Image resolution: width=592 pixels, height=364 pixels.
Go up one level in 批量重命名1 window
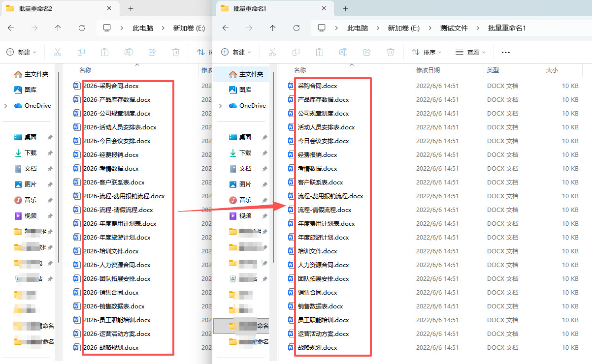(x=272, y=28)
